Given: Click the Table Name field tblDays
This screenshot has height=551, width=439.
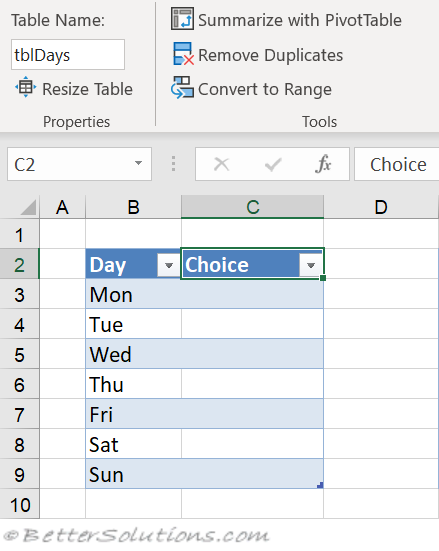Looking at the screenshot, I should point(68,55).
